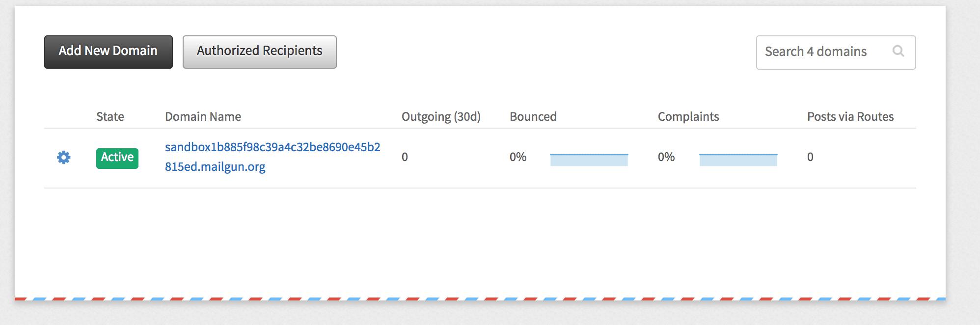Click the green Active state badge
This screenshot has width=980, height=325.
point(117,158)
